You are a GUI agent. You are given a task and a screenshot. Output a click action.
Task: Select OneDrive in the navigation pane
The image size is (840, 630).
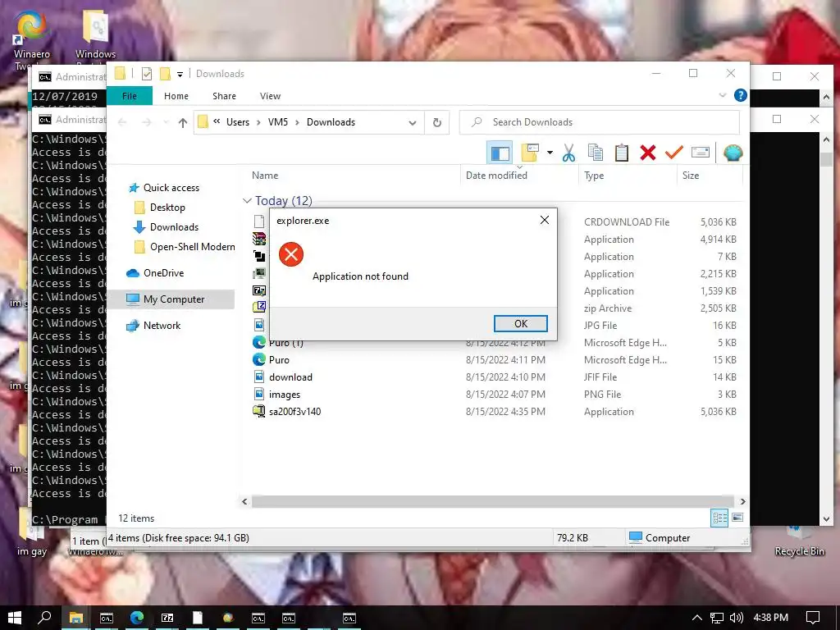[163, 273]
